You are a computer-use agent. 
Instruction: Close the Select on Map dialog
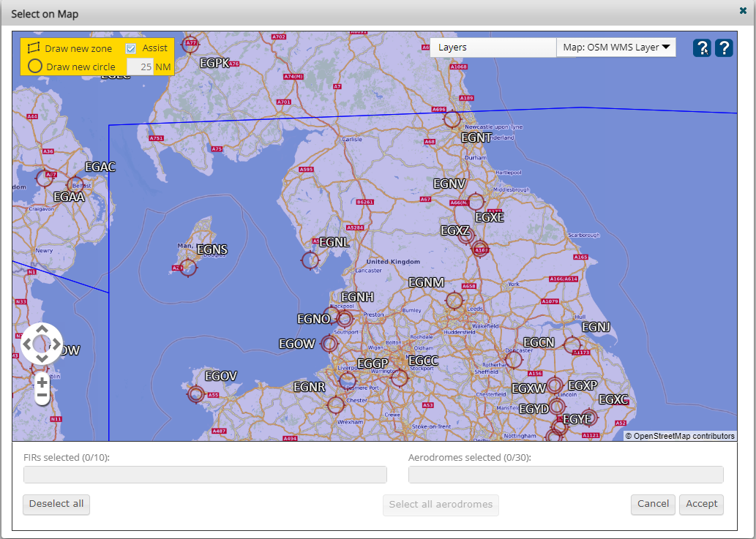(743, 10)
